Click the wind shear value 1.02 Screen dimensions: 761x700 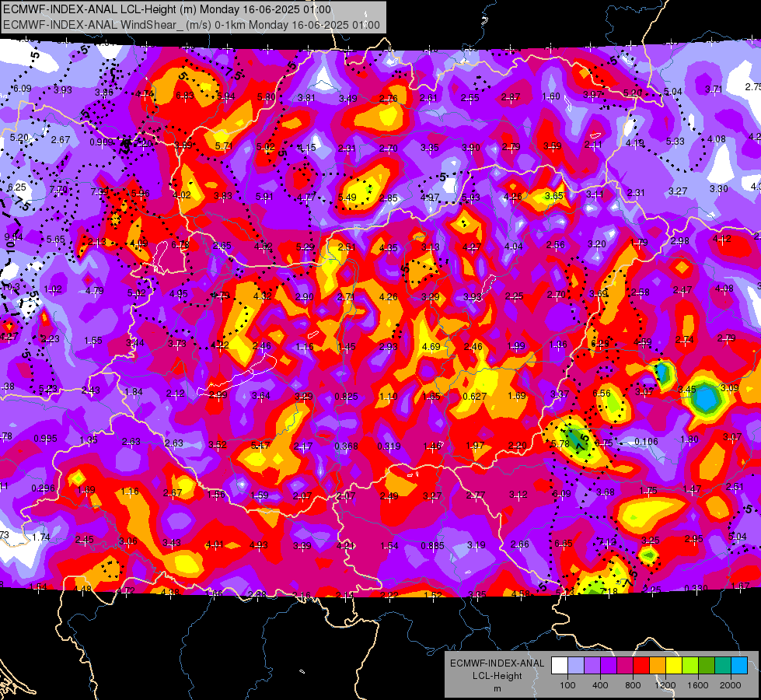(53, 289)
